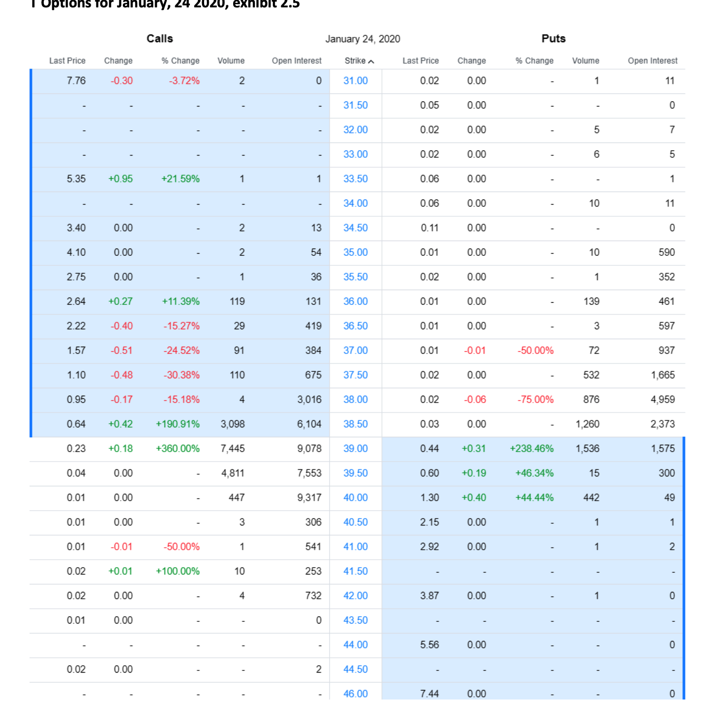Open the 31.50 strike link
Image resolution: width=728 pixels, height=709 pixels.
tap(356, 105)
